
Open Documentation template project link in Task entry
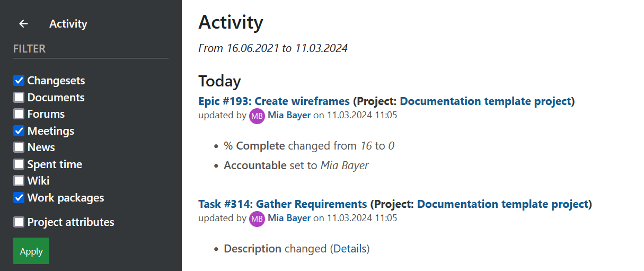(503, 204)
